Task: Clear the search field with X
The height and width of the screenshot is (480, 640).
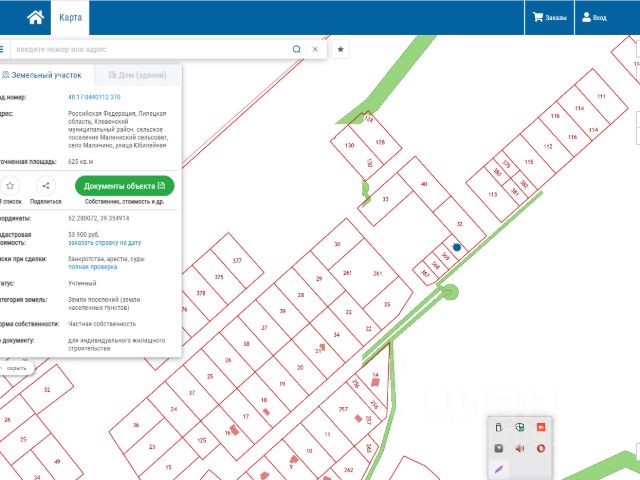Action: coord(315,49)
